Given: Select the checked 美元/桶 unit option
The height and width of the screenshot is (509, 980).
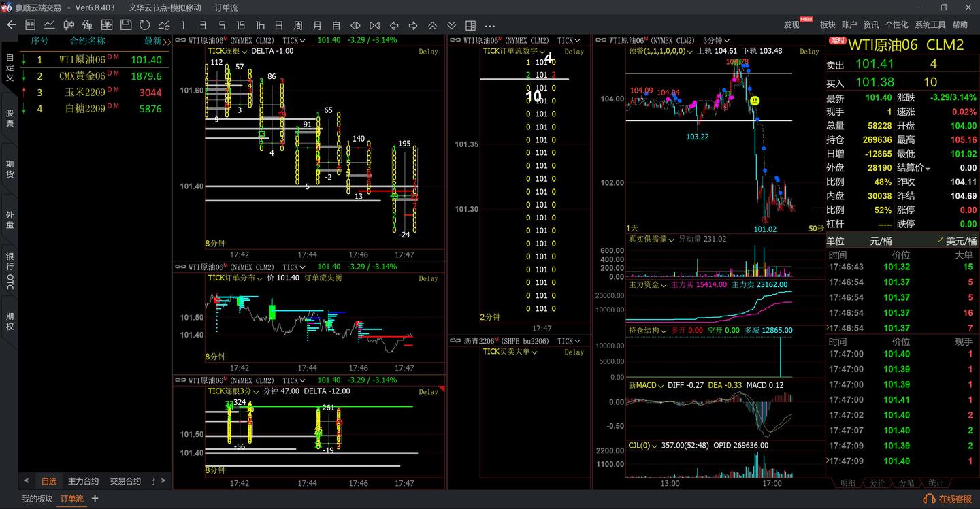Looking at the screenshot, I should pyautogui.click(x=957, y=241).
